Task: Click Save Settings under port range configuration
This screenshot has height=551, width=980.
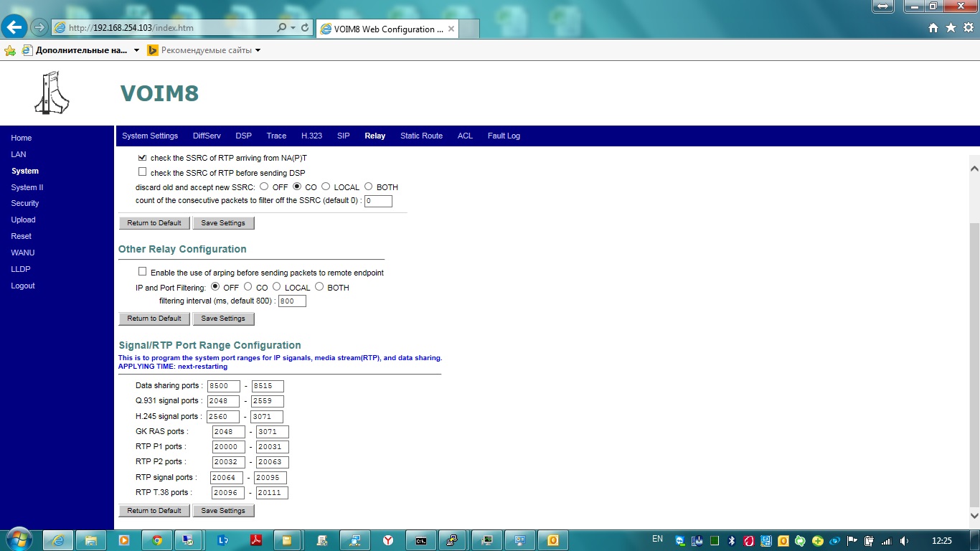Action: 223,511
